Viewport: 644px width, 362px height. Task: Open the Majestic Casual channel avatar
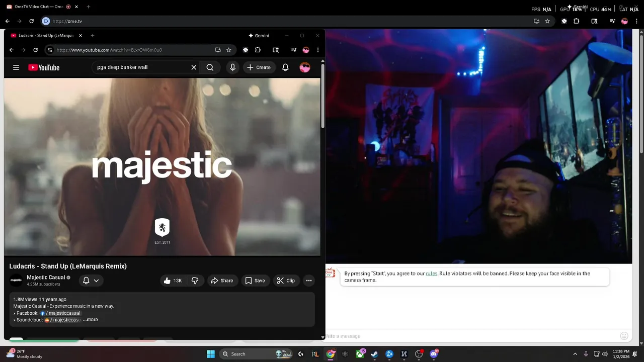tap(16, 281)
